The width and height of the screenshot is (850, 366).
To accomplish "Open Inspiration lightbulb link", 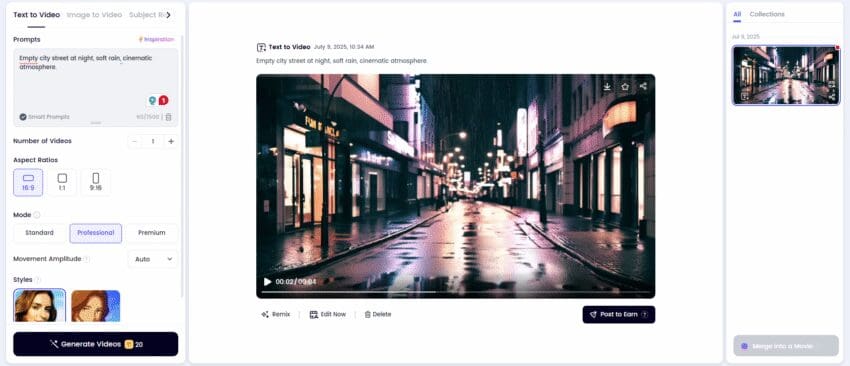I will 156,40.
